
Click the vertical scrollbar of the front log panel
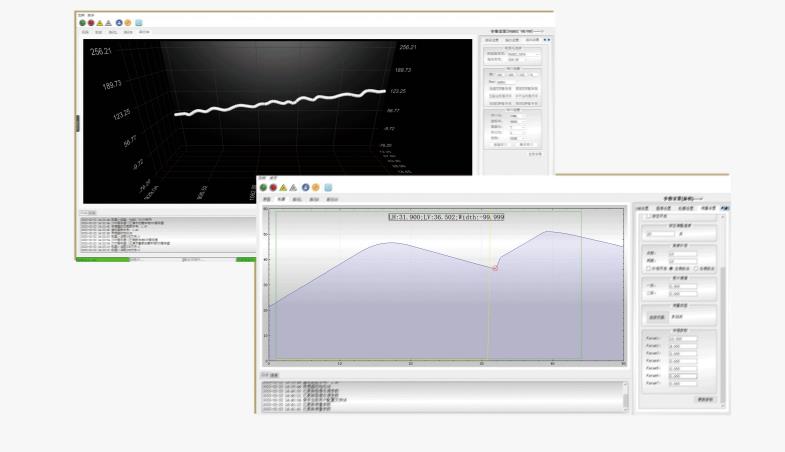click(x=627, y=395)
